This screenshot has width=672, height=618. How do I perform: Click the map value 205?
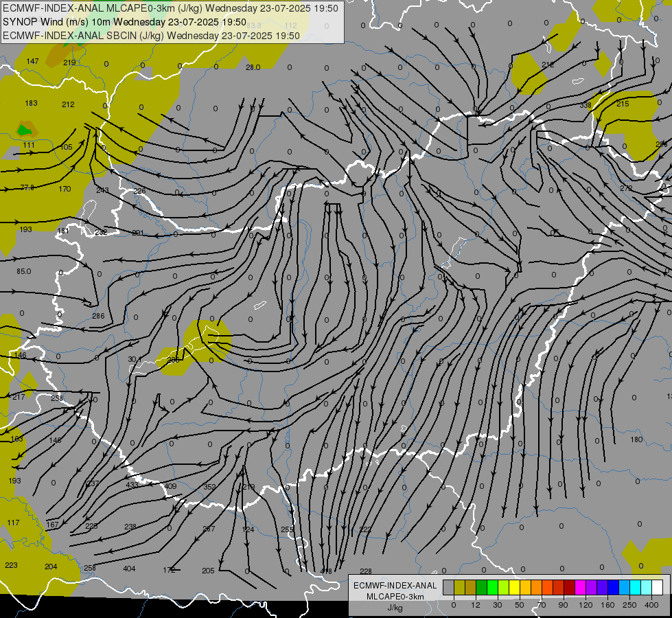tap(208, 571)
